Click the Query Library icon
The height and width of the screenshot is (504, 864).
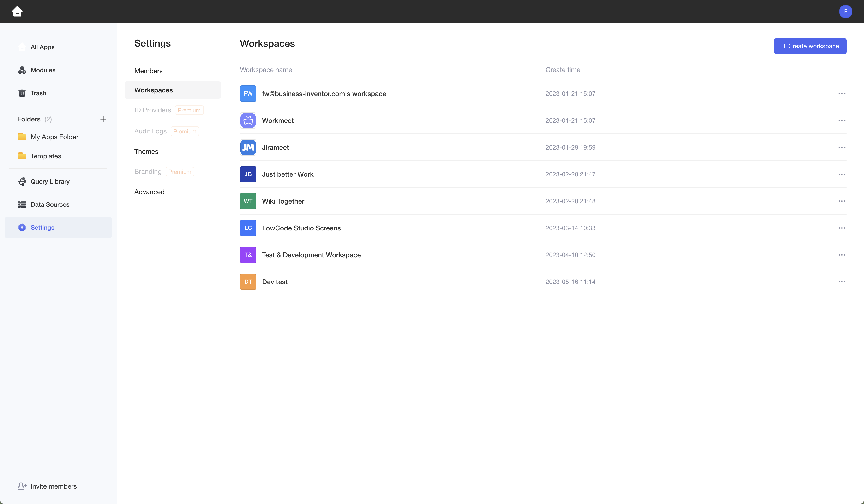tap(22, 181)
